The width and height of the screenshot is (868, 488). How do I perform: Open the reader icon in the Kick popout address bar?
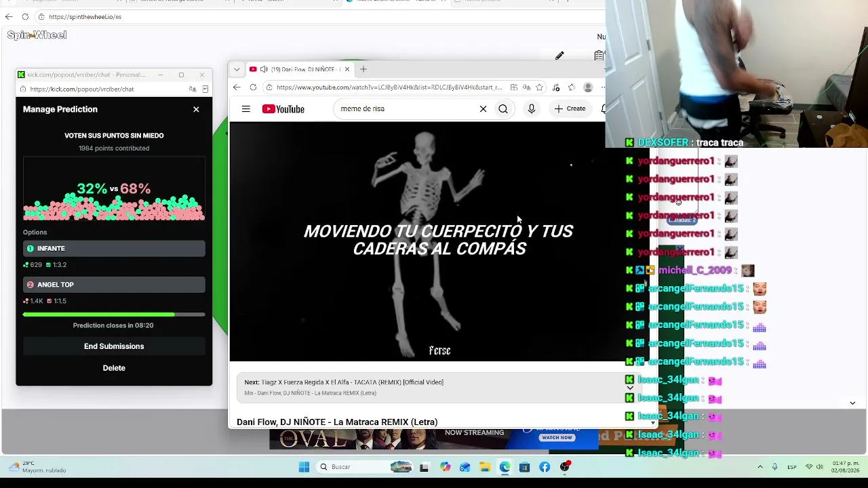[205, 89]
